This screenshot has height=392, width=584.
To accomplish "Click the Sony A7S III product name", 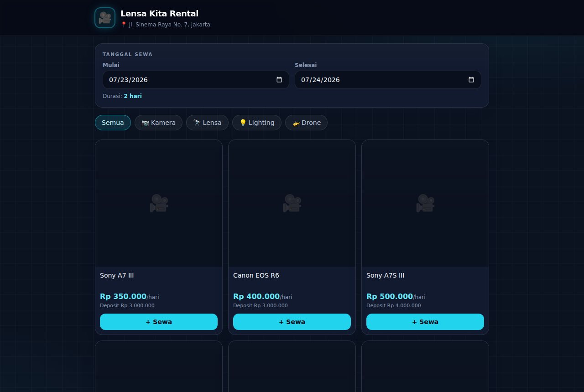I will pos(386,275).
